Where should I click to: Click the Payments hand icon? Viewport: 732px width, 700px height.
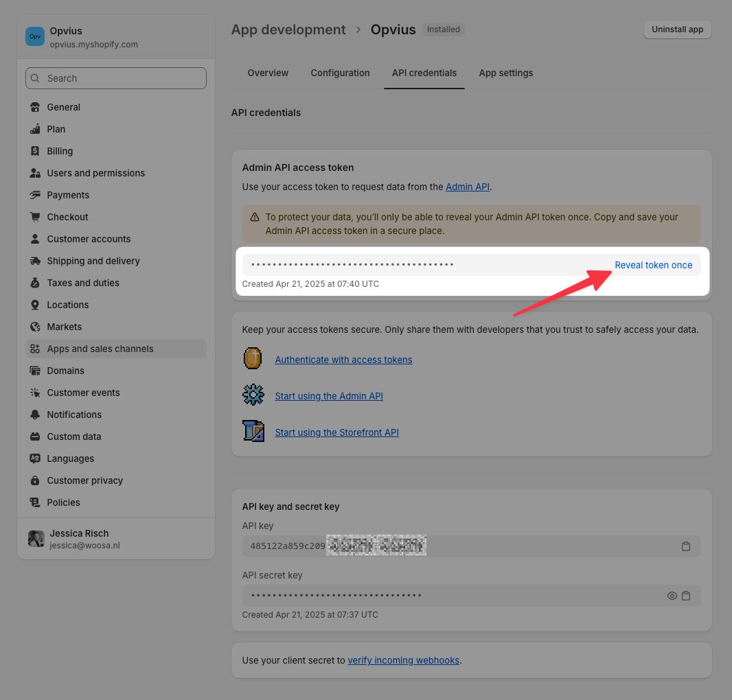[35, 195]
